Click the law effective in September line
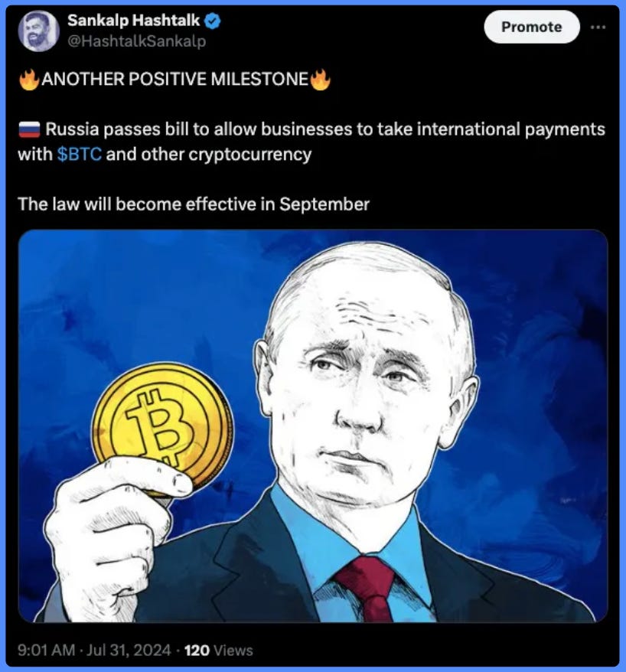 click(194, 204)
